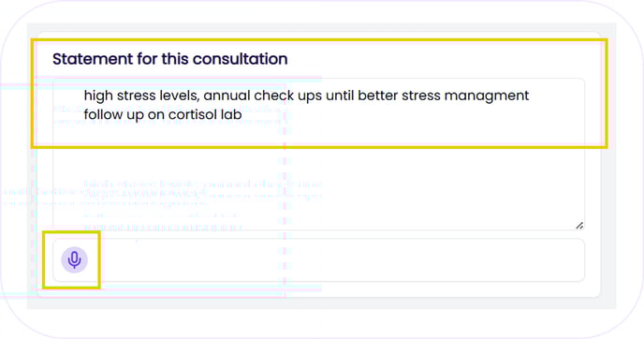Click the word 'cortisol' in the statement
The height and width of the screenshot is (339, 644).
click(x=193, y=114)
